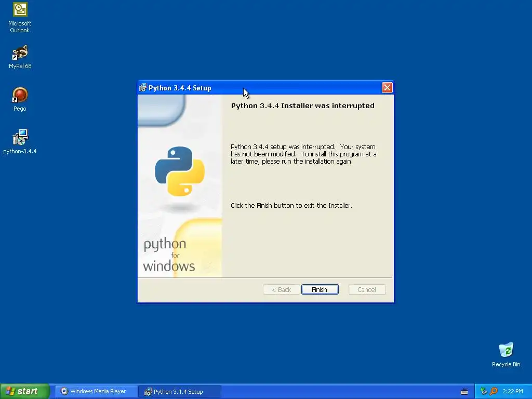Select the MyPal 68 desktop shortcut
The image size is (532, 399).
pos(20,57)
